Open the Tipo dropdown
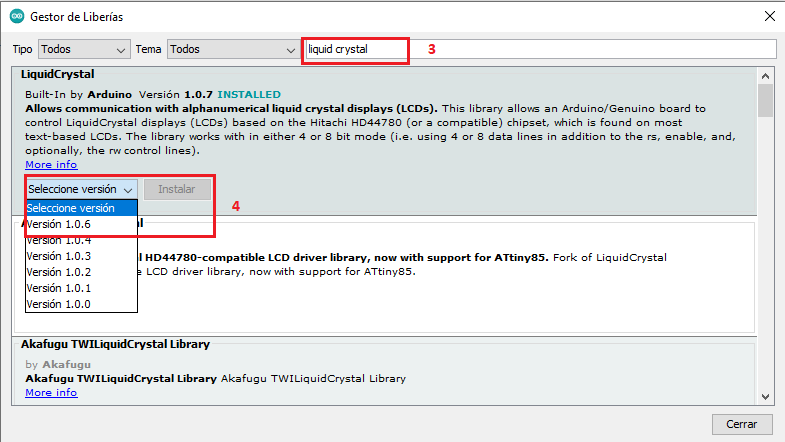Screen dimensions: 785x442 coord(84,50)
